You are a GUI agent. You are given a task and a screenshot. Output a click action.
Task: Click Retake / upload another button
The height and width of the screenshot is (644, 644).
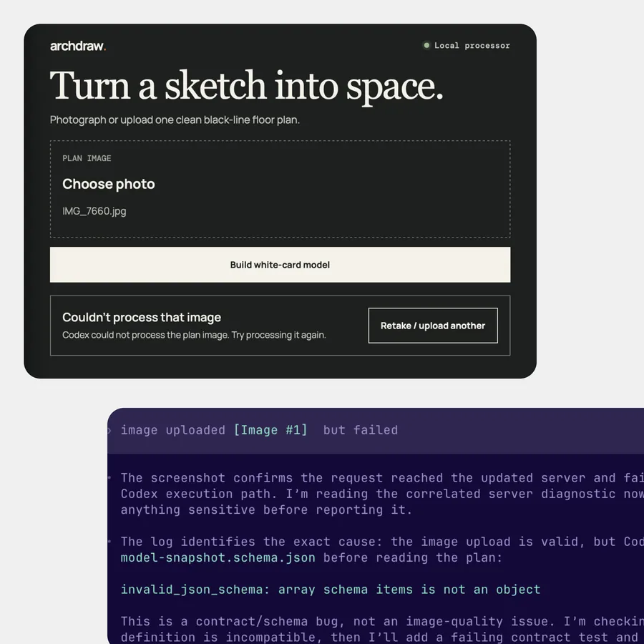click(433, 326)
